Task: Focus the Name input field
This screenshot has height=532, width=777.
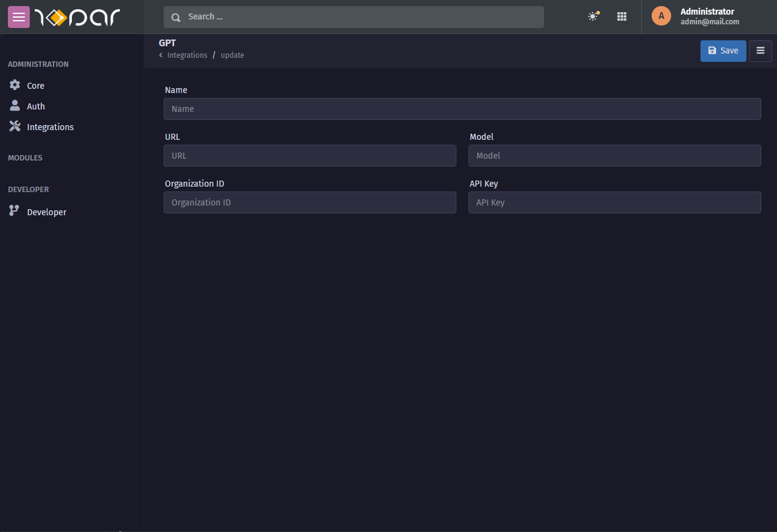Action: (462, 108)
